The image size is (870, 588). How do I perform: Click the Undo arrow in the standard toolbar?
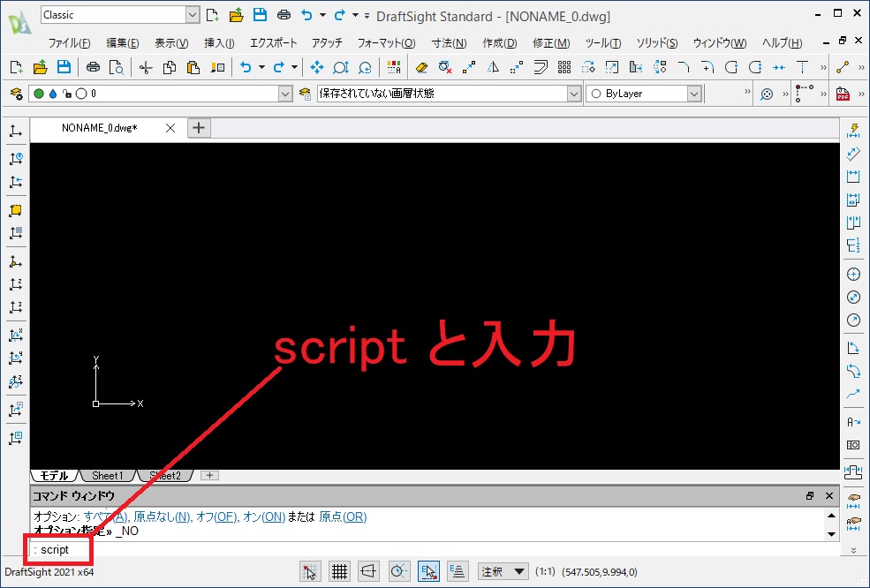(x=246, y=68)
